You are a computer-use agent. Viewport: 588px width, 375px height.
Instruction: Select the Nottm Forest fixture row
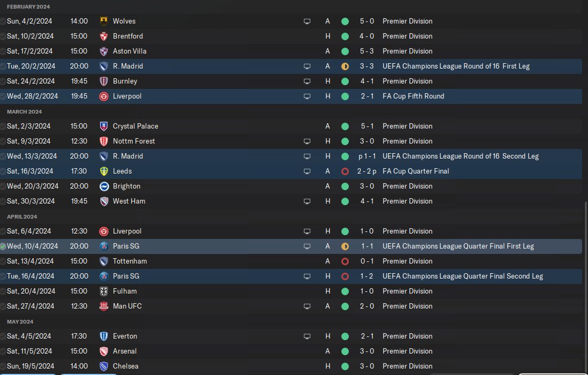(214, 141)
